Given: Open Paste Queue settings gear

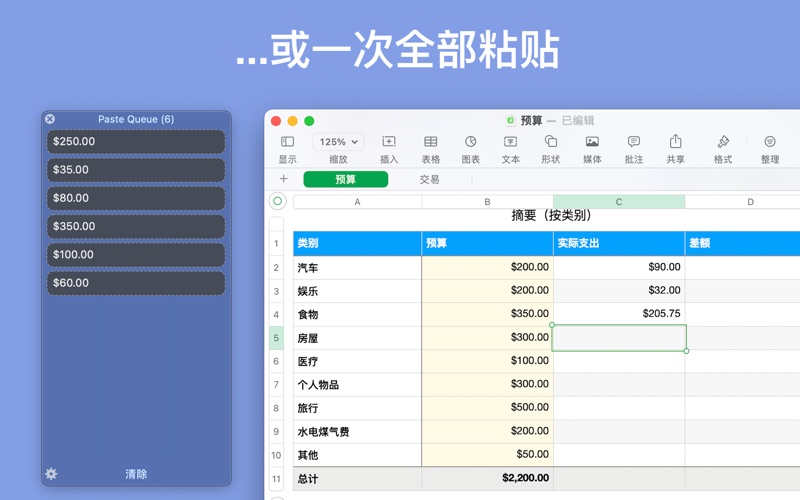Looking at the screenshot, I should [x=51, y=474].
